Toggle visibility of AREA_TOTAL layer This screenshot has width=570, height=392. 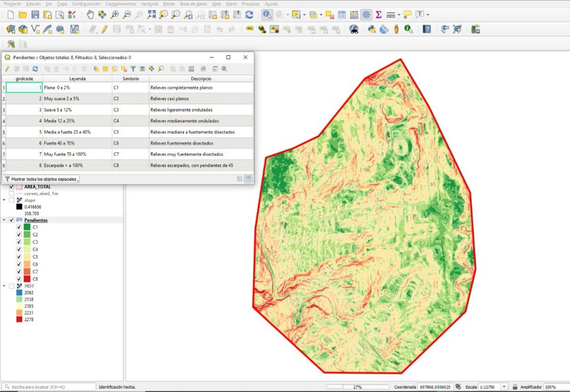[x=11, y=187]
